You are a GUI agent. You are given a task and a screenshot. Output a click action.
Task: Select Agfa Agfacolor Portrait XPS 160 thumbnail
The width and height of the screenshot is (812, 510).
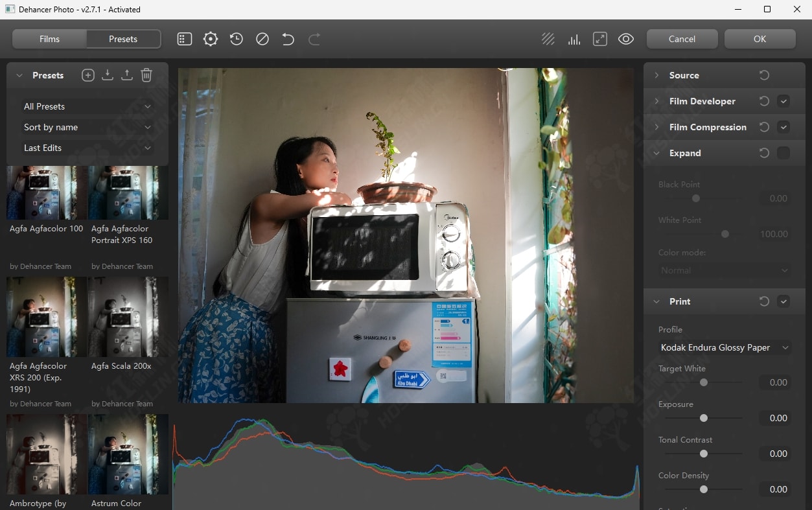(128, 193)
